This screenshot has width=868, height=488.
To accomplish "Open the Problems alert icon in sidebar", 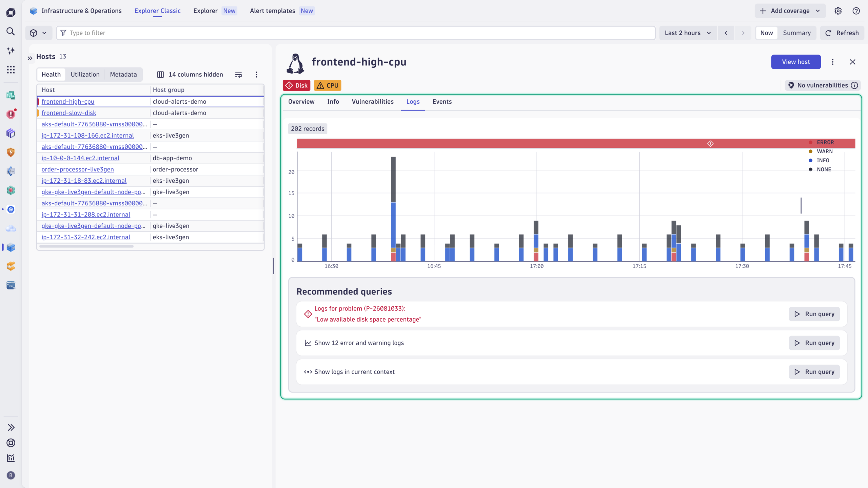I will [x=11, y=114].
